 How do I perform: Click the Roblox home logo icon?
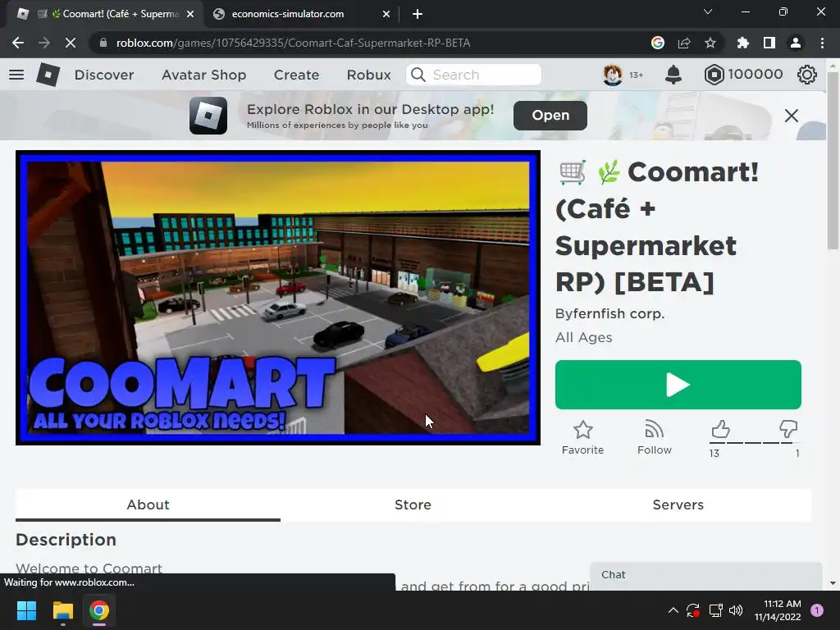tap(48, 75)
